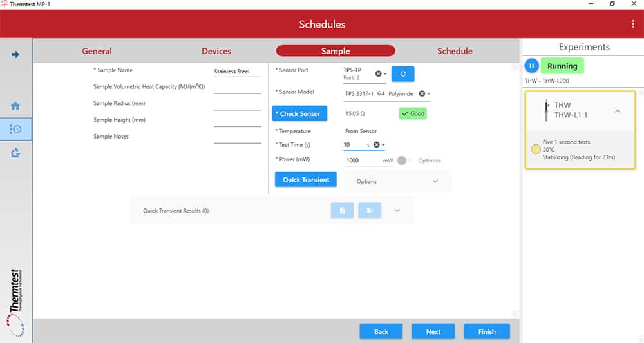Click the Thermtest MP-1 app icon in title bar

[x=4, y=4]
